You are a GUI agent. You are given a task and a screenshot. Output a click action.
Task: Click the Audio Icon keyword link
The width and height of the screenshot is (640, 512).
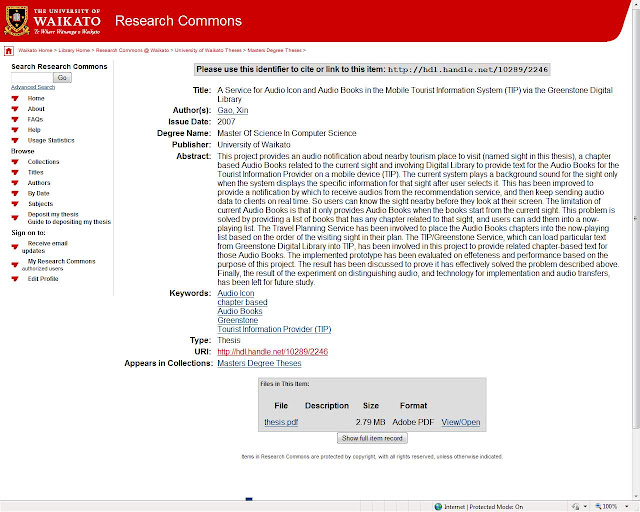236,294
